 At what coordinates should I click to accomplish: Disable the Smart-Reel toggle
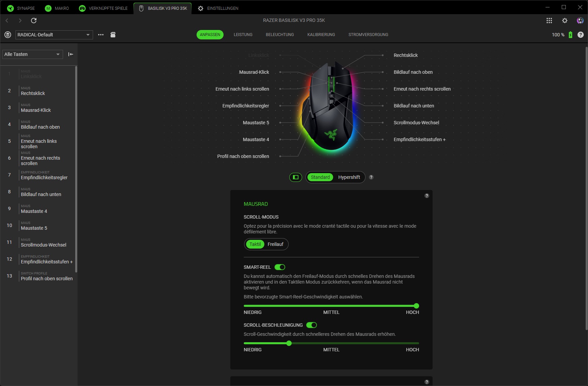(x=280, y=267)
